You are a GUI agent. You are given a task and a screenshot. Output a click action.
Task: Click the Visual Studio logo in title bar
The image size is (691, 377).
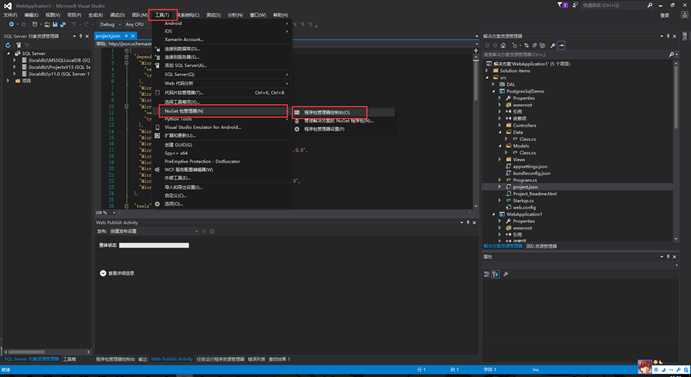point(8,6)
